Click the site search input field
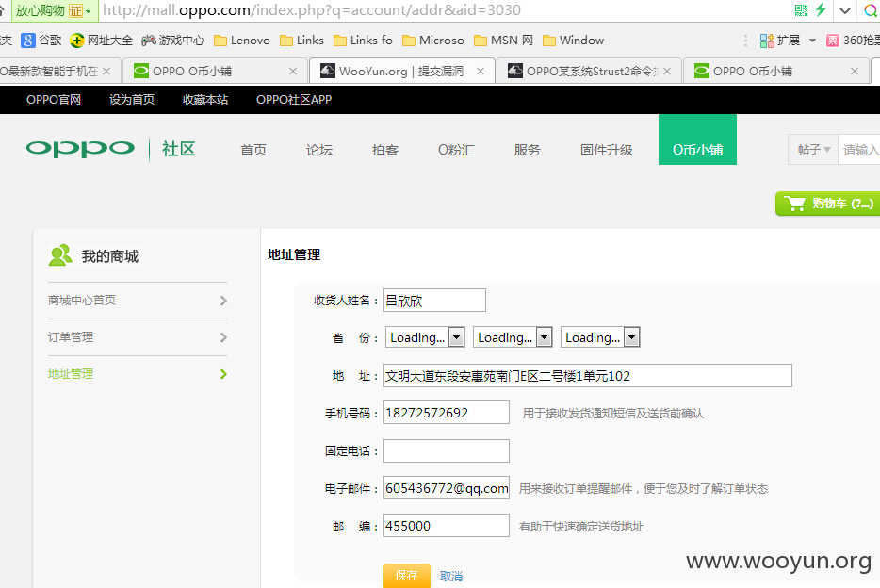Screen dimensions: 880x588 pos(858,149)
